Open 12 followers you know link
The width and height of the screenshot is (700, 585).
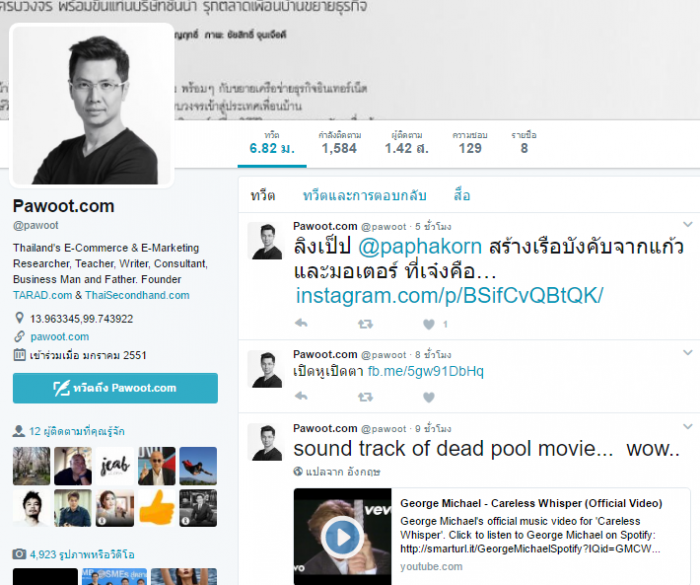point(77,431)
